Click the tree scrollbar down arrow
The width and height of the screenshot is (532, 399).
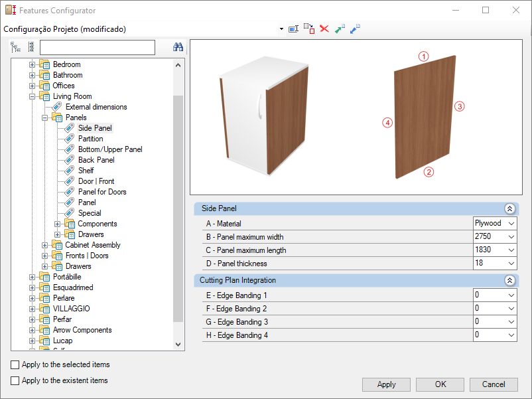[x=178, y=345]
